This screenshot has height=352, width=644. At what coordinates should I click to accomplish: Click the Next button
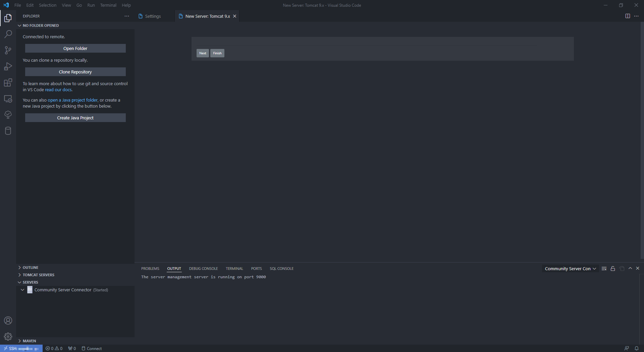point(203,53)
